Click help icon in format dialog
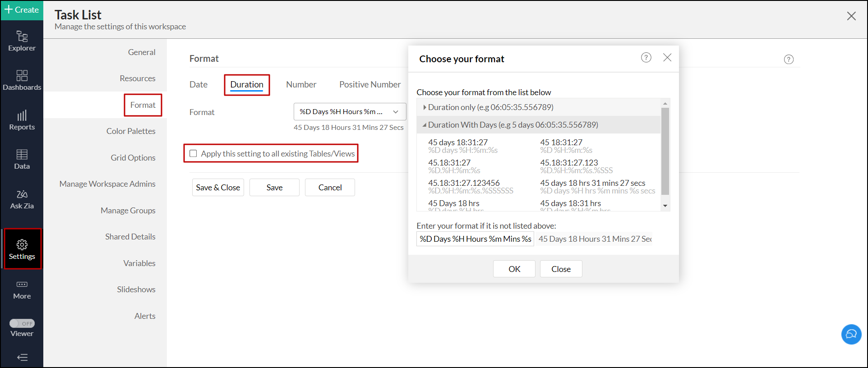The width and height of the screenshot is (868, 368). tap(646, 58)
